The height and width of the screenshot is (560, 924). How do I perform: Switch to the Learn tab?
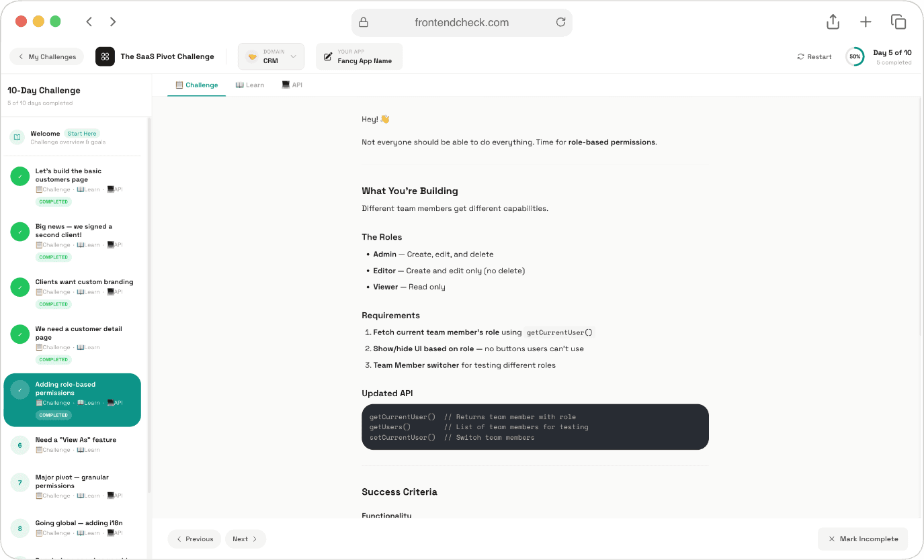[x=250, y=85]
